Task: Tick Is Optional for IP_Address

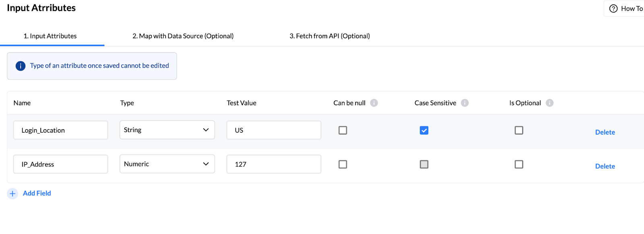Action: [x=519, y=164]
